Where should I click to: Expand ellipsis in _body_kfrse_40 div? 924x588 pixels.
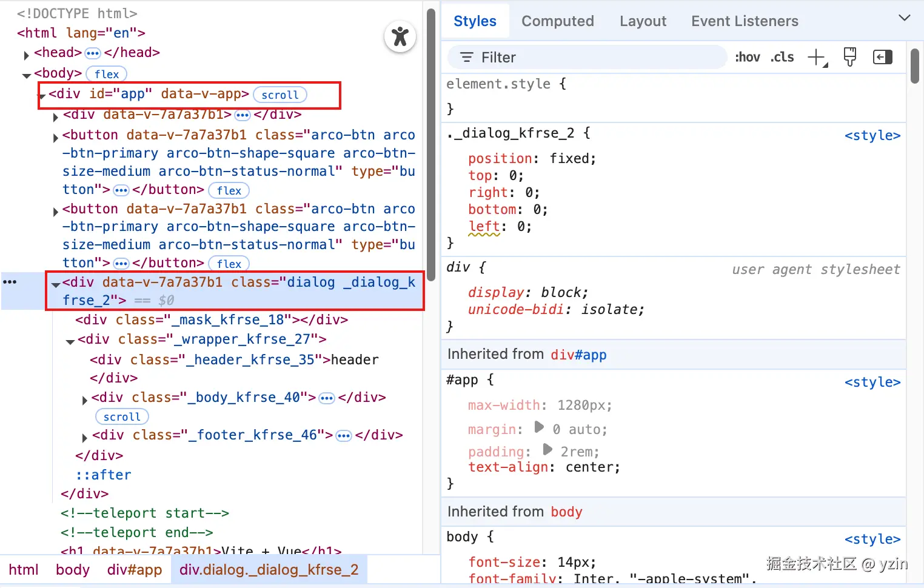(327, 398)
